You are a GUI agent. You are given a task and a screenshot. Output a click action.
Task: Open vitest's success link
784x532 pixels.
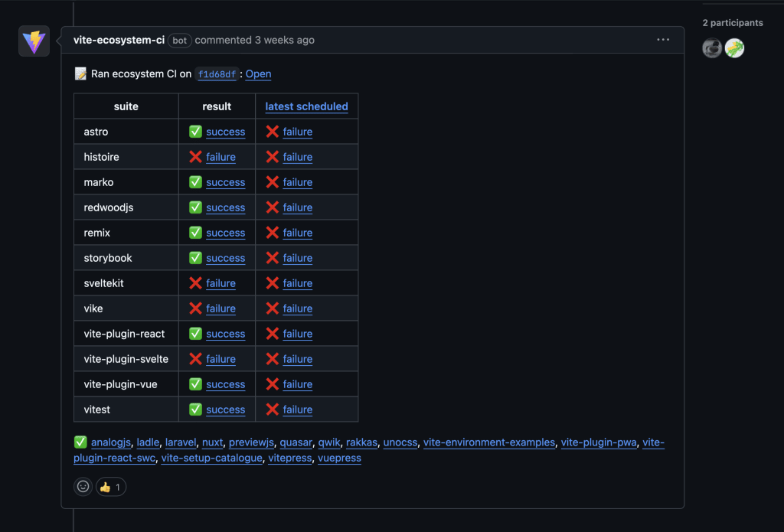pyautogui.click(x=225, y=409)
